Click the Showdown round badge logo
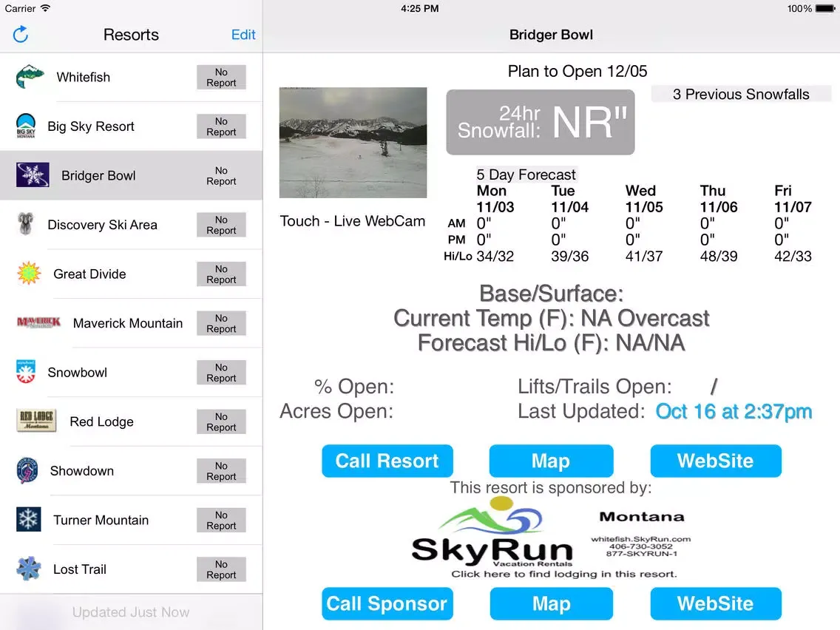 (x=27, y=470)
